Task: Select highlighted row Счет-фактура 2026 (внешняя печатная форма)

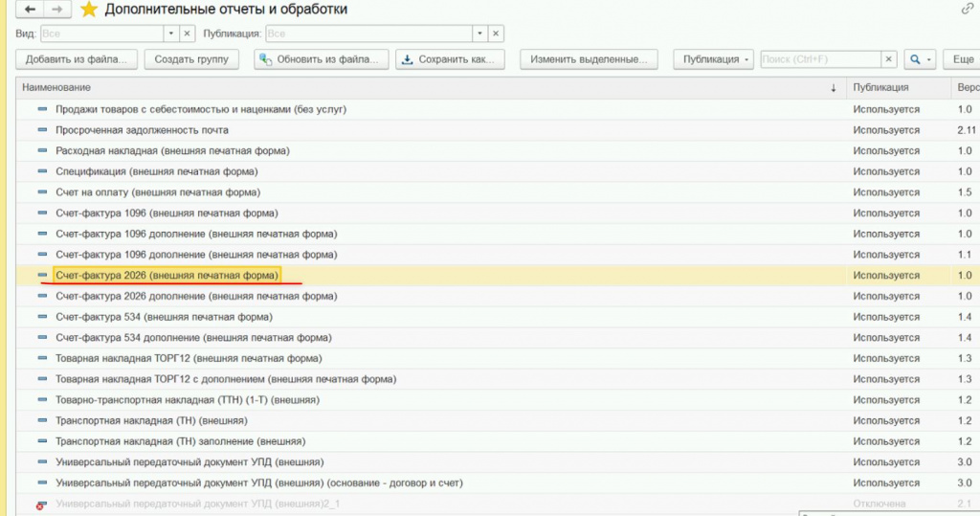Action: [x=498, y=275]
